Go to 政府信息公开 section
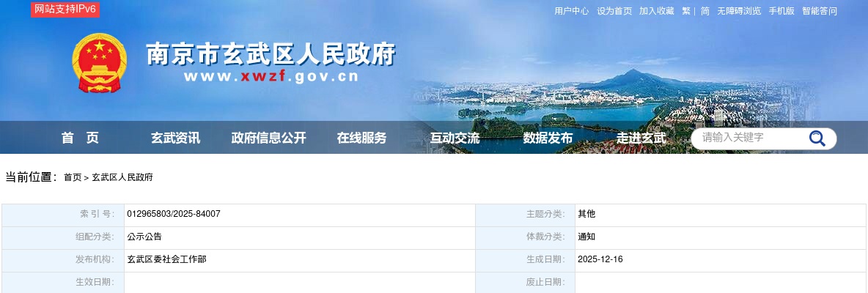The width and height of the screenshot is (868, 293). click(x=268, y=138)
